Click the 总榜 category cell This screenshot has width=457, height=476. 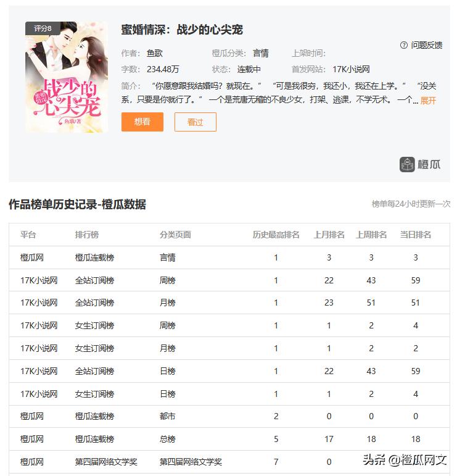(167, 439)
